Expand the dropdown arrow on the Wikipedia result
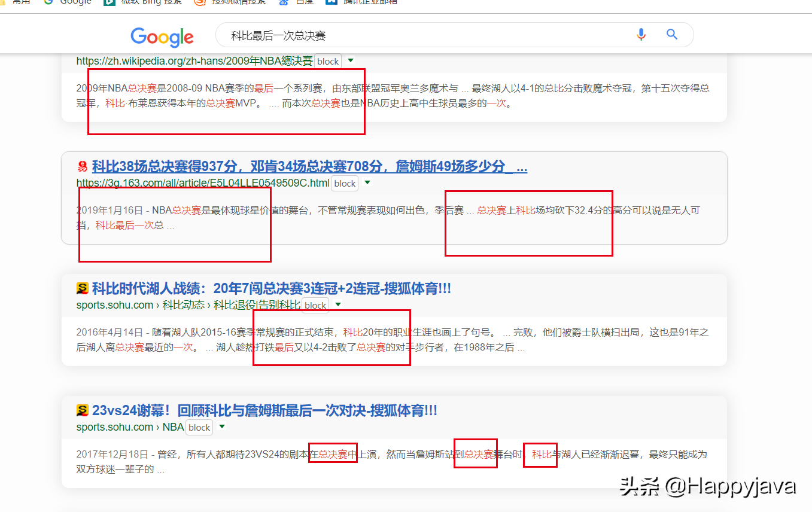Screen dimensions: 812x512 click(351, 61)
